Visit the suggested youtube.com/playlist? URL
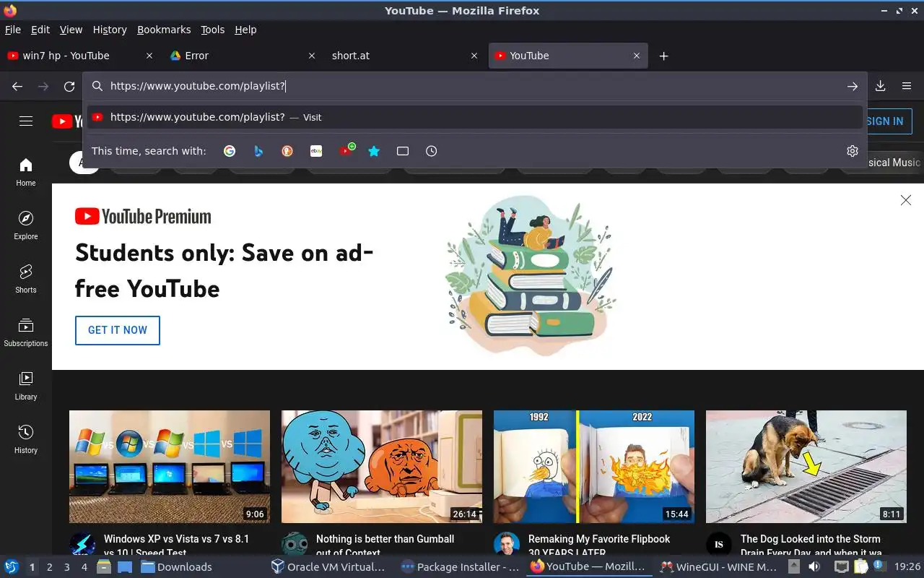Image resolution: width=924 pixels, height=578 pixels. [475, 117]
